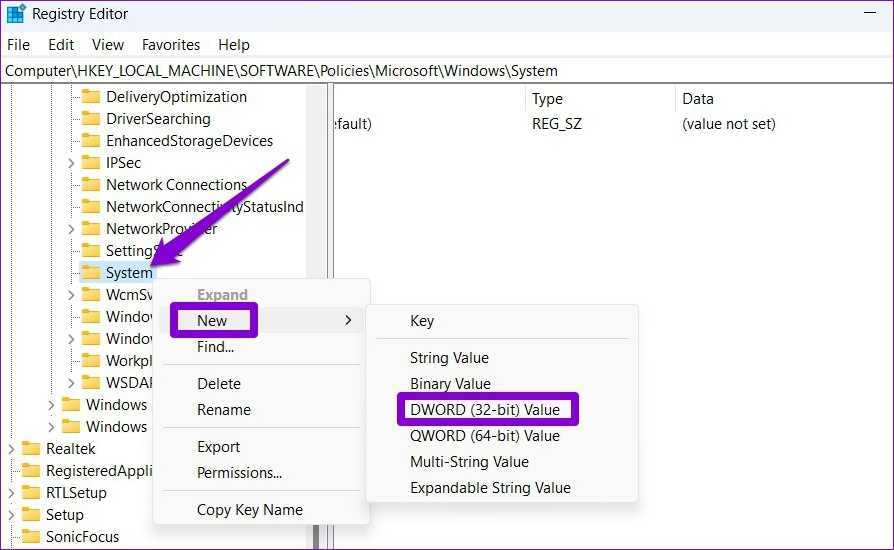
Task: Choose DWORD (32-bit) Value from submenu
Action: click(x=485, y=410)
